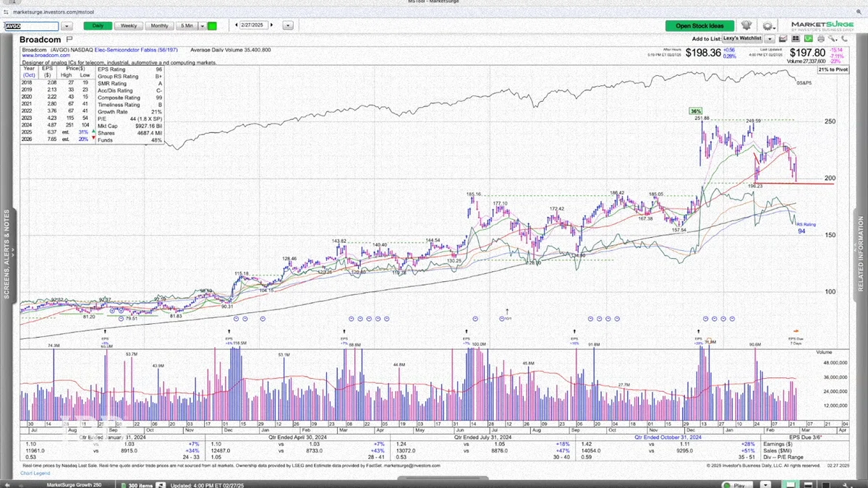Click the 36% green label above price peak
Viewport: 868px width, 488px height.
tap(696, 111)
